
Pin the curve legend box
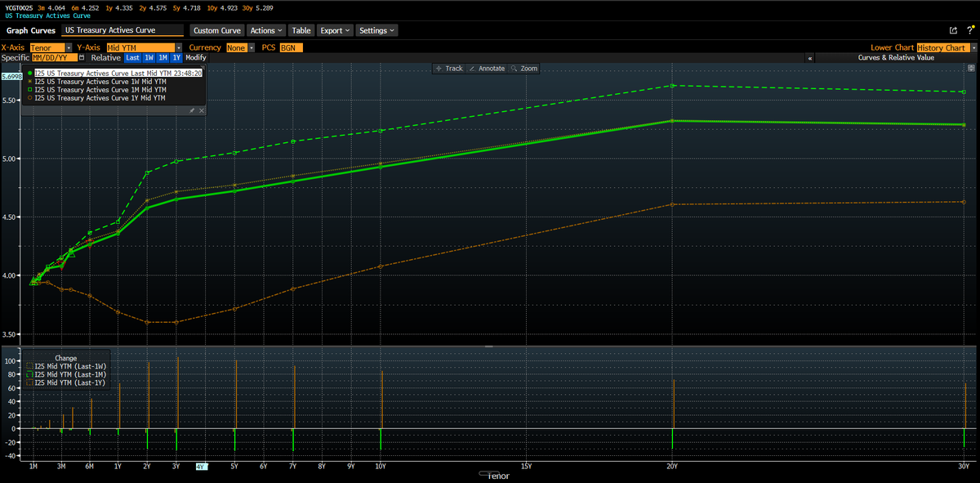(x=192, y=110)
